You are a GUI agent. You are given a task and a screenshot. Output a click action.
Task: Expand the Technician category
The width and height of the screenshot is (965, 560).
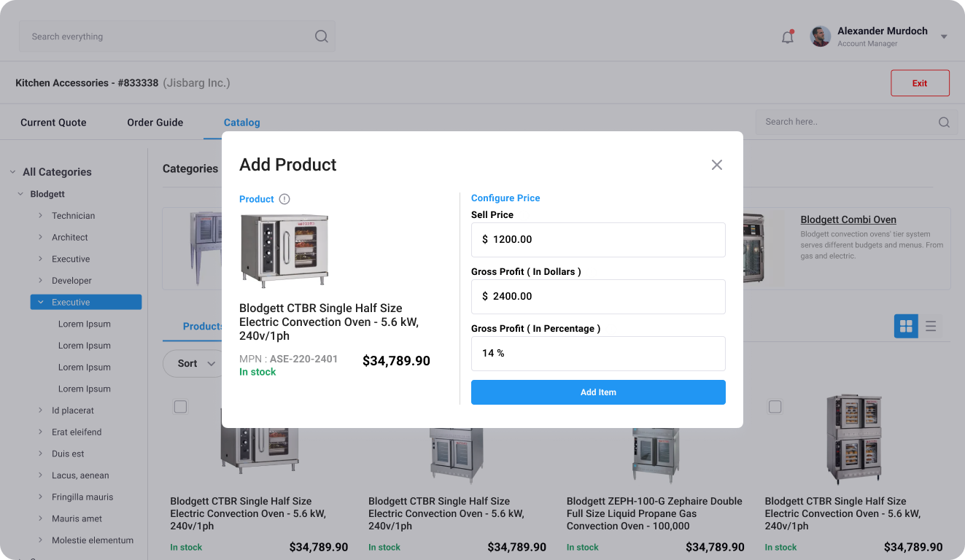(41, 216)
